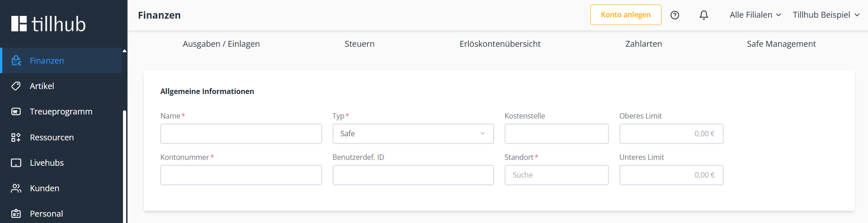Viewport: 868px width, 223px height.
Task: Click the Personal badge icon
Action: (x=16, y=213)
